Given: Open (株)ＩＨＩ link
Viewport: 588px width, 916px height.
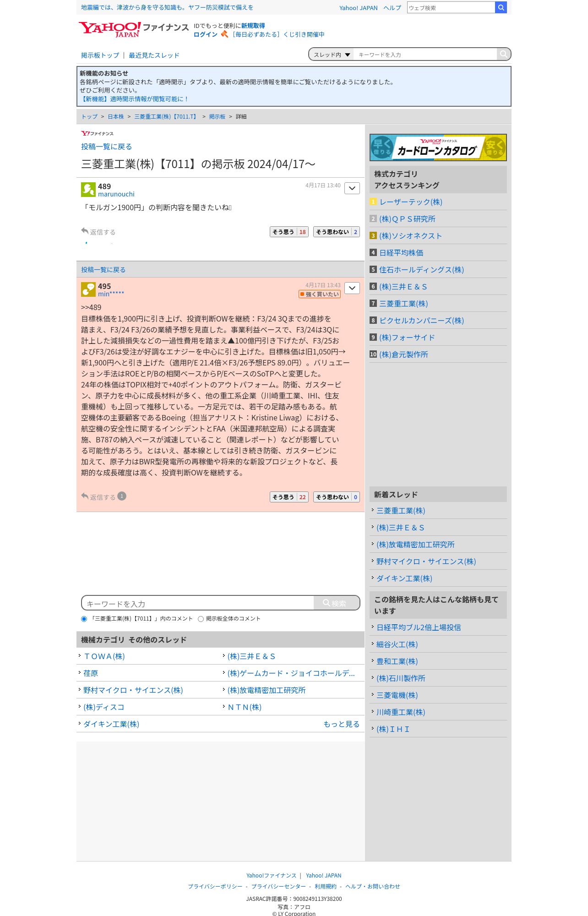Looking at the screenshot, I should click(393, 729).
